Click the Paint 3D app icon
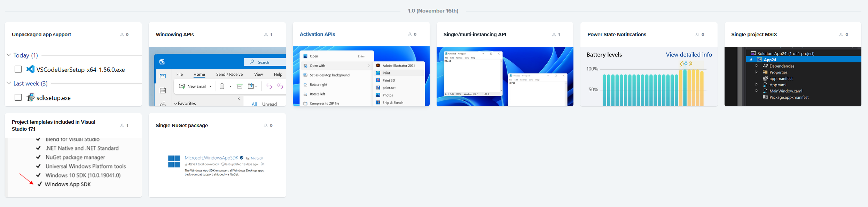Viewport: 868px width, 207px height. (x=378, y=80)
